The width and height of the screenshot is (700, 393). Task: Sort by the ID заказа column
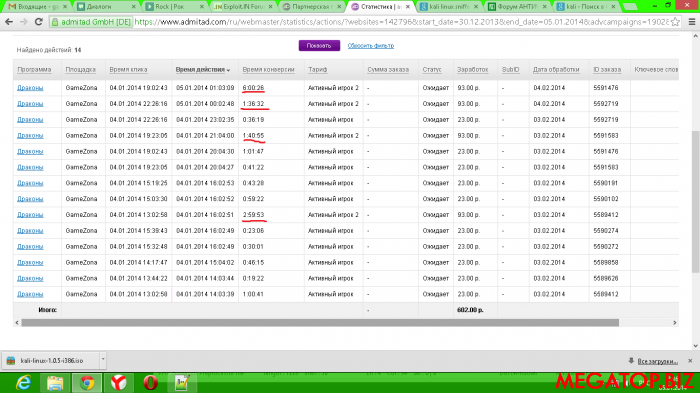[607, 70]
